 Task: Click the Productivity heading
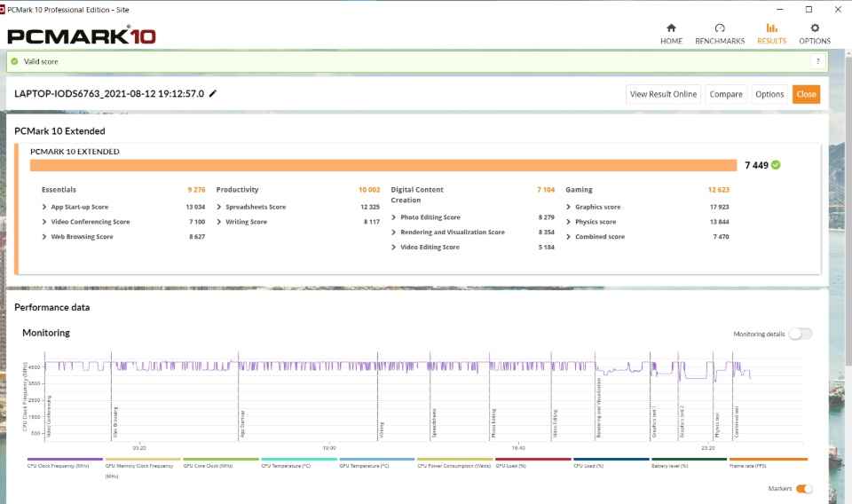click(237, 190)
